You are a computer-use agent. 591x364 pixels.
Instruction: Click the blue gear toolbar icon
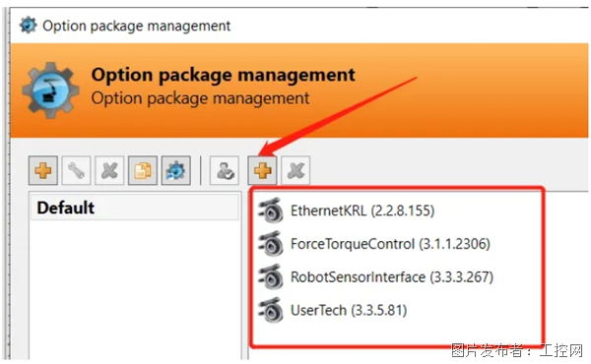tap(175, 170)
